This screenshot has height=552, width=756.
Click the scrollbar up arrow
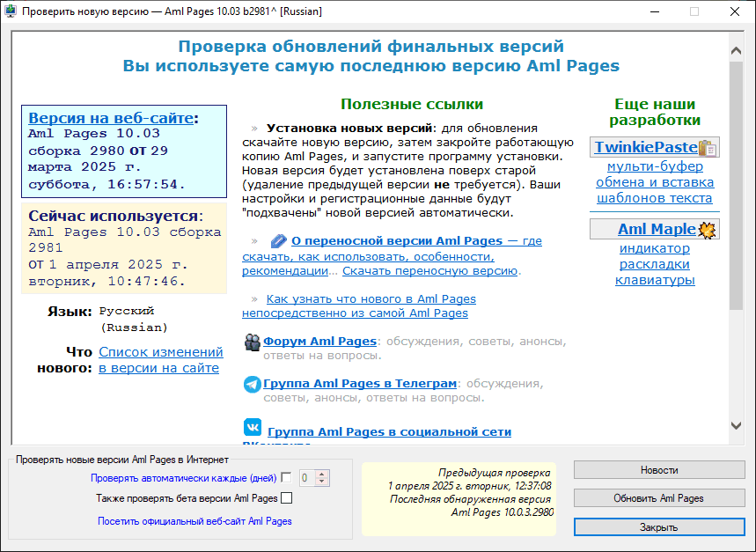[x=736, y=50]
